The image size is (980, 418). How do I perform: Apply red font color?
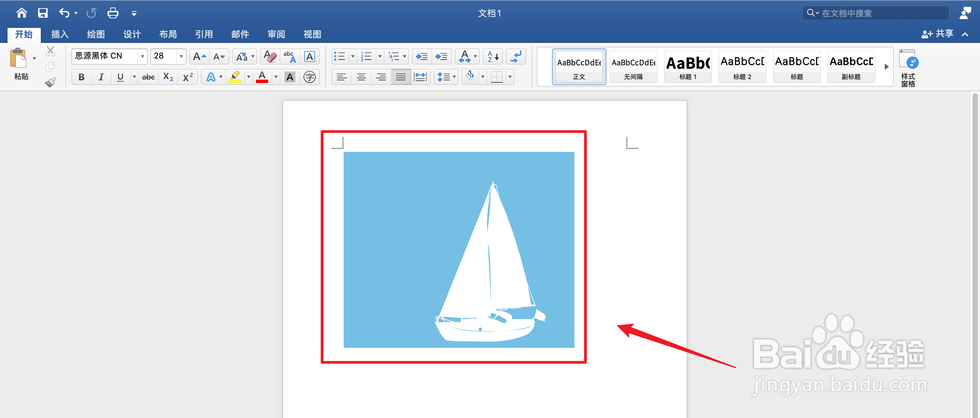click(262, 77)
